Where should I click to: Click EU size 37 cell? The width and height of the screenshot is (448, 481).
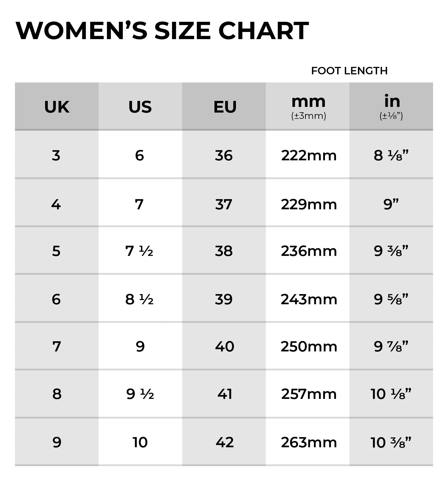coord(224,205)
